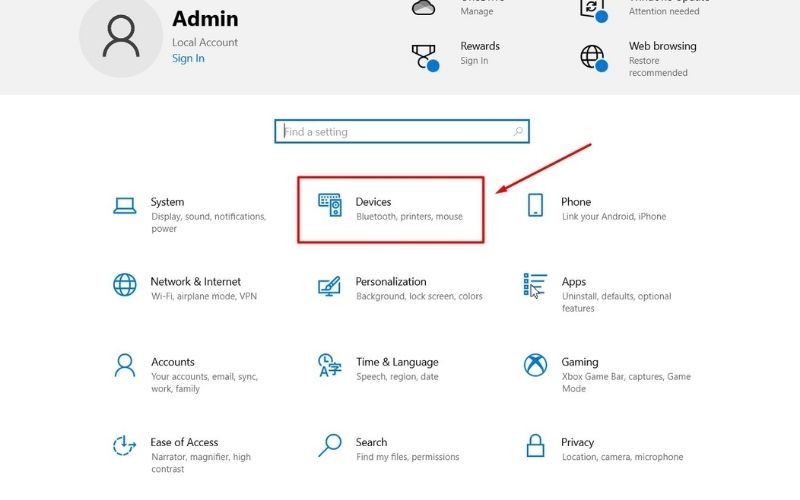Click 'Attention needed' status text
800x500 pixels.
pos(664,11)
